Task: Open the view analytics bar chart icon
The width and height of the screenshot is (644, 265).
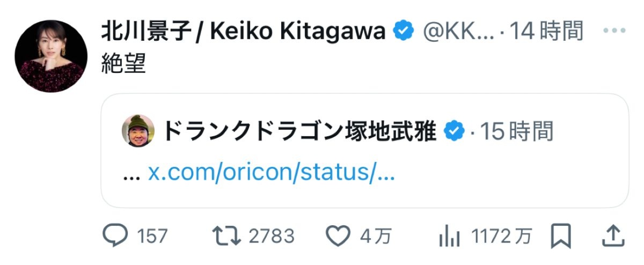Action: pyautogui.click(x=449, y=235)
